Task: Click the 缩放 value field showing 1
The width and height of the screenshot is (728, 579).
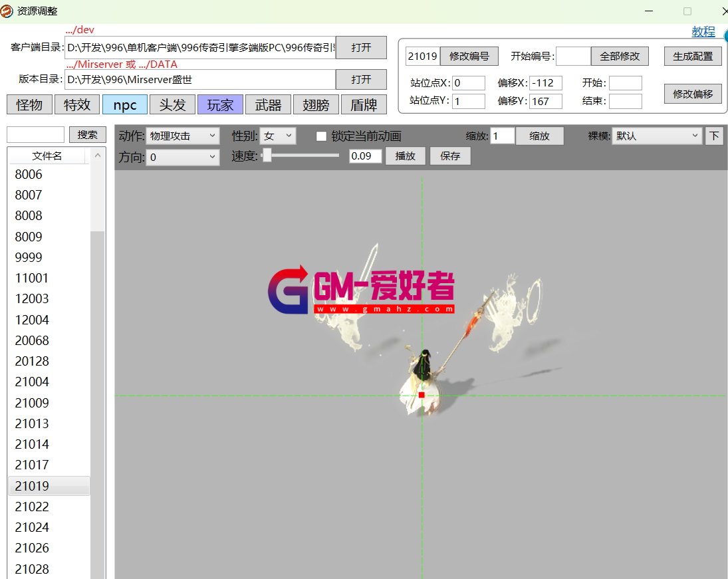Action: [x=503, y=136]
